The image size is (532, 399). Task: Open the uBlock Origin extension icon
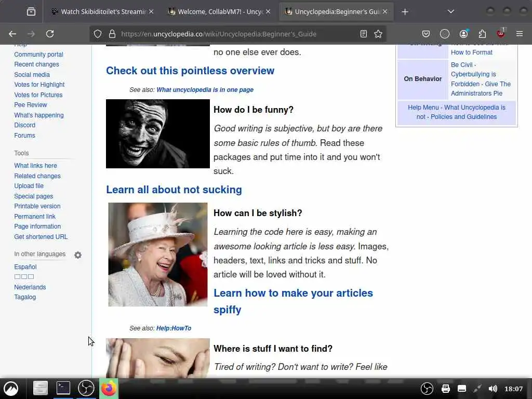pyautogui.click(x=501, y=33)
